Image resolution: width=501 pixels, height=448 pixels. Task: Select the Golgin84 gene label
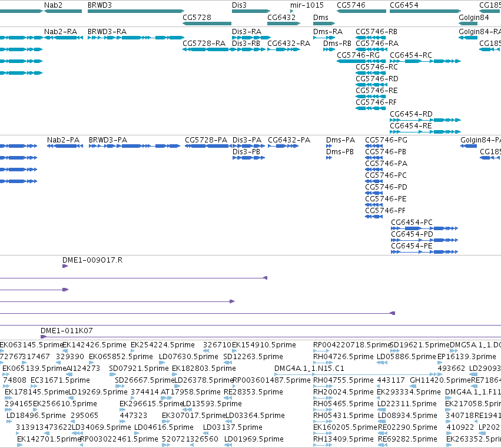(473, 17)
